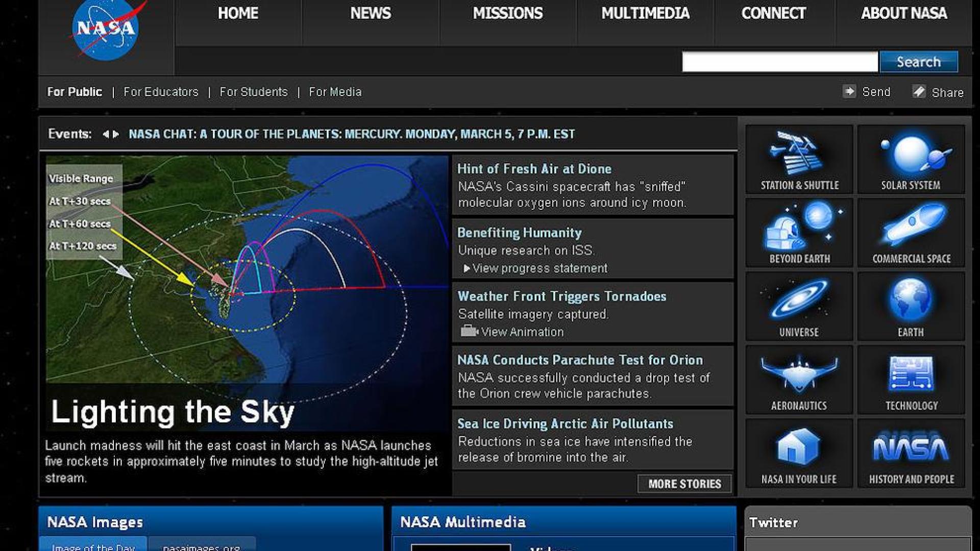Click the triangle beside View progress statement
This screenshot has height=551, width=980.
[x=467, y=268]
